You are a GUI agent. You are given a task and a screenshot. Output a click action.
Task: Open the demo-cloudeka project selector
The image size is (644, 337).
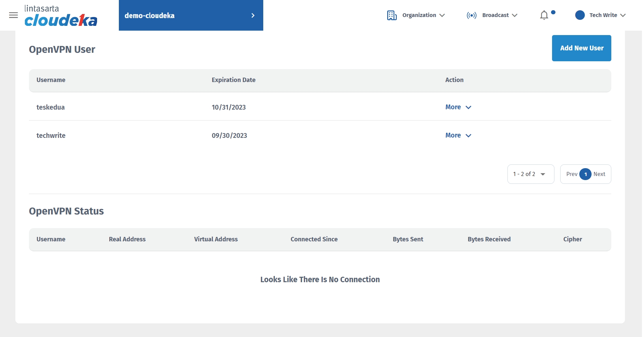pyautogui.click(x=191, y=15)
